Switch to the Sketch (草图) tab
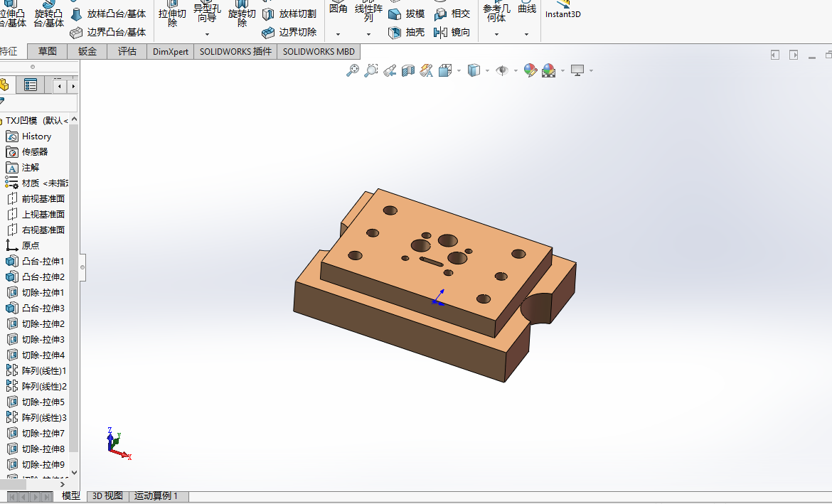Image resolution: width=832 pixels, height=504 pixels. 48,51
